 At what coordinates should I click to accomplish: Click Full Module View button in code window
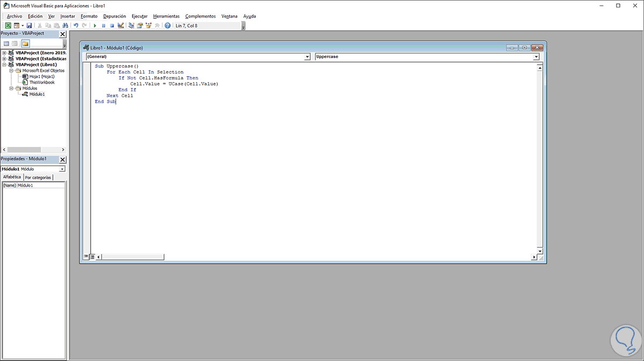tap(92, 257)
